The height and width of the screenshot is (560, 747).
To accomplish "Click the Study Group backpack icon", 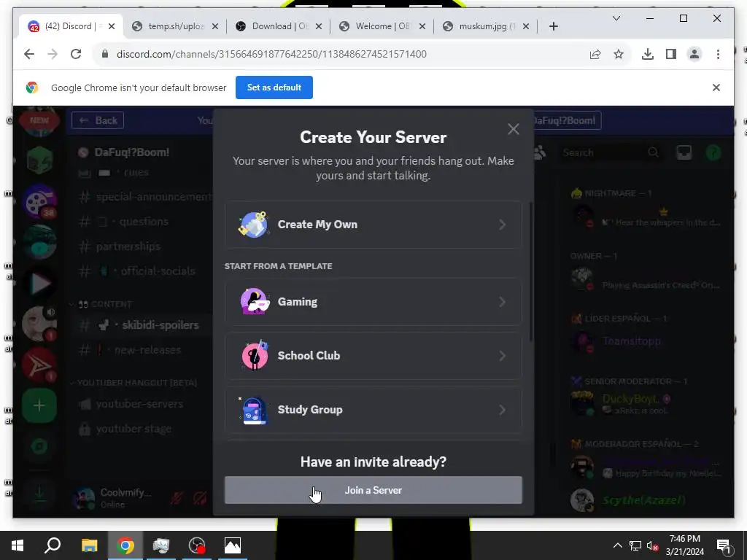I will (253, 410).
